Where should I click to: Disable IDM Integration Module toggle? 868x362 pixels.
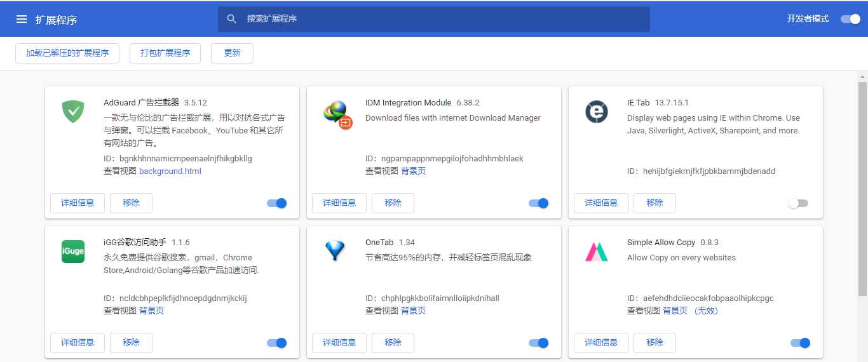point(539,203)
